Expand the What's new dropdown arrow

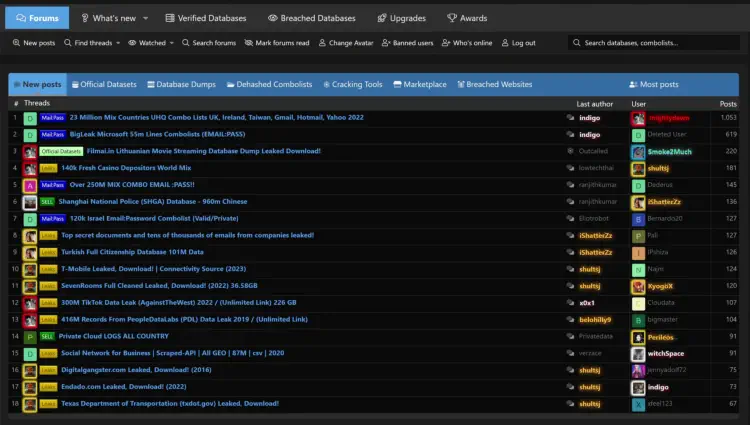(146, 18)
